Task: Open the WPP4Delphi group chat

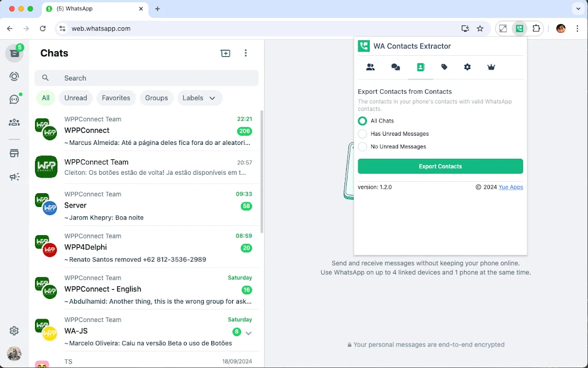Action: click(146, 247)
